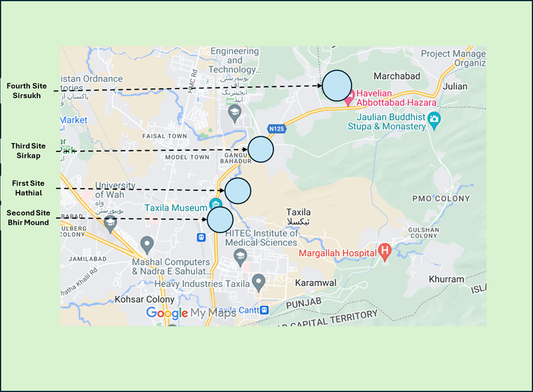
Task: Open the Google My Maps logo link
Action: pyautogui.click(x=191, y=313)
